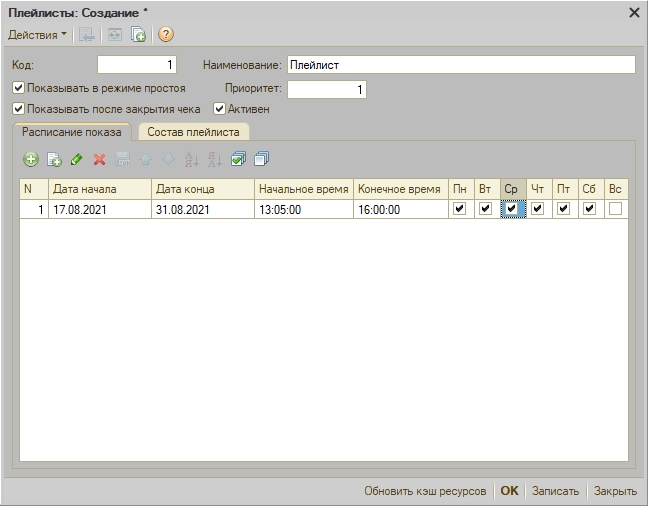648x506 pixels.
Task: Click the pencil Edit row icon
Action: click(x=76, y=159)
